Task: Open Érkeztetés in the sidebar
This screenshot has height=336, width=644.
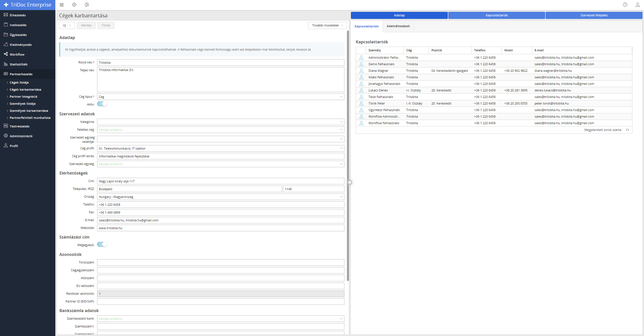Action: click(18, 15)
